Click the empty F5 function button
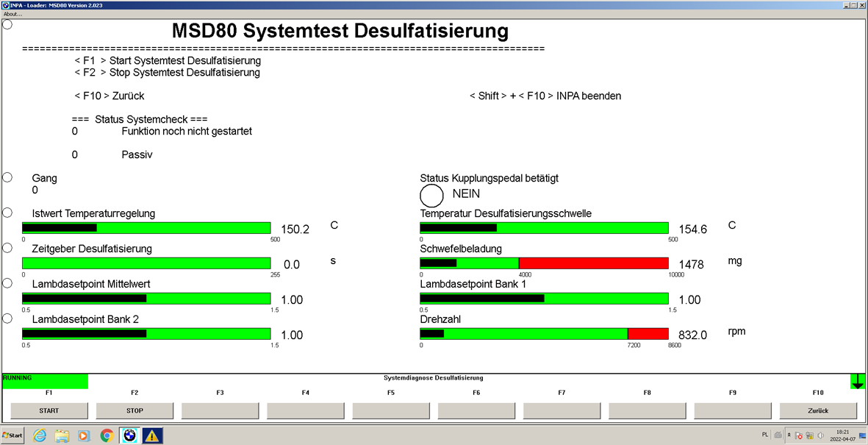The image size is (868, 445). pos(391,410)
